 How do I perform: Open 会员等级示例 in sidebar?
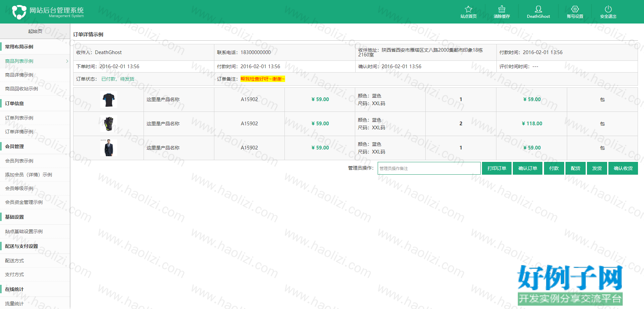click(x=19, y=188)
